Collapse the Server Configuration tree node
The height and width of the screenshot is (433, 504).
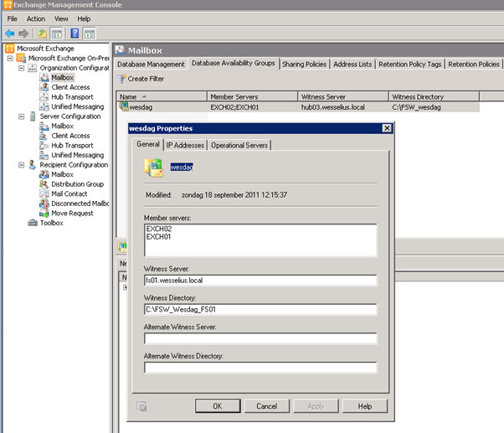point(20,116)
